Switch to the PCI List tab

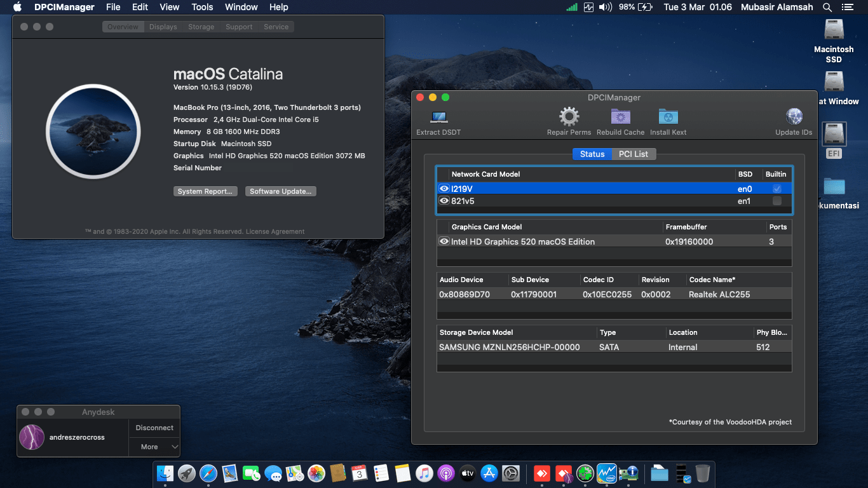coord(634,154)
